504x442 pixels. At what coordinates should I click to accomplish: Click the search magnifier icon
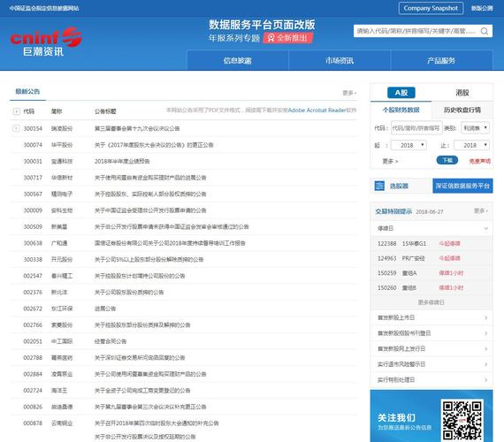click(484, 31)
